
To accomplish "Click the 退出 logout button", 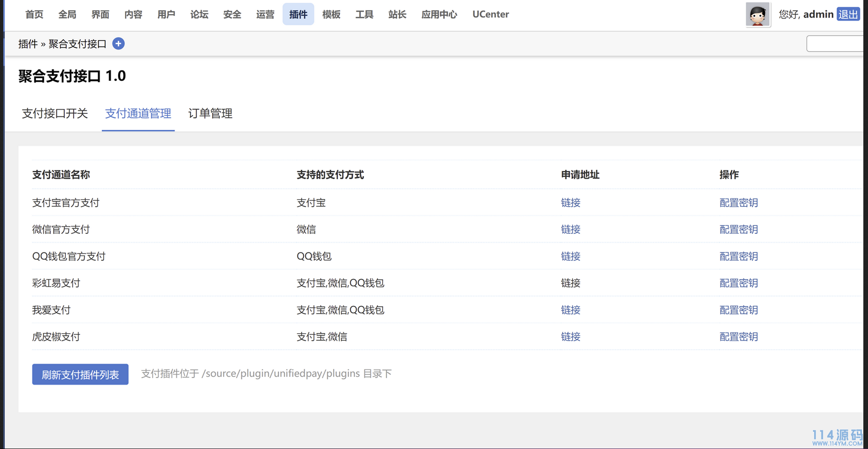I will click(848, 14).
